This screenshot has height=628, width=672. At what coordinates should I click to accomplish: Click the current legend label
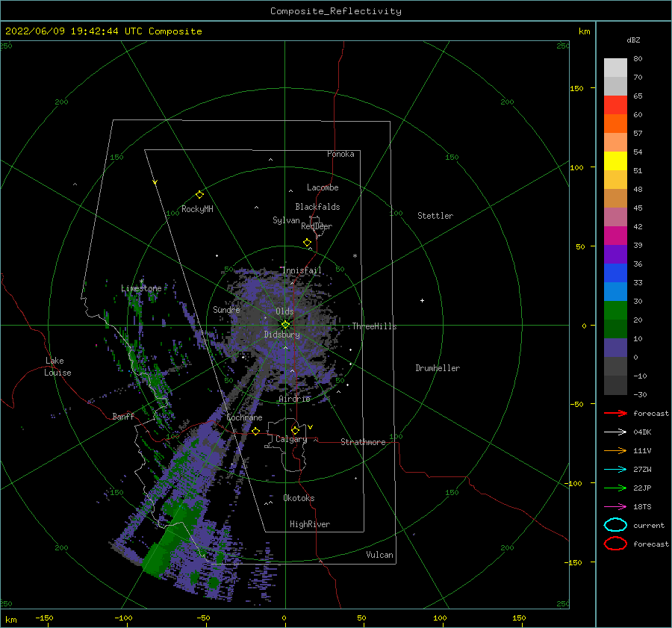[649, 525]
